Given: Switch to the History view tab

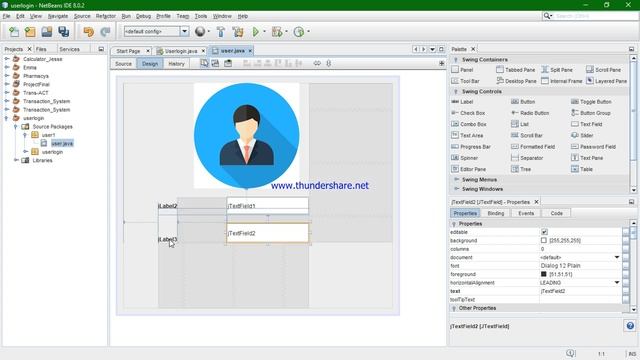Looking at the screenshot, I should coord(176,64).
